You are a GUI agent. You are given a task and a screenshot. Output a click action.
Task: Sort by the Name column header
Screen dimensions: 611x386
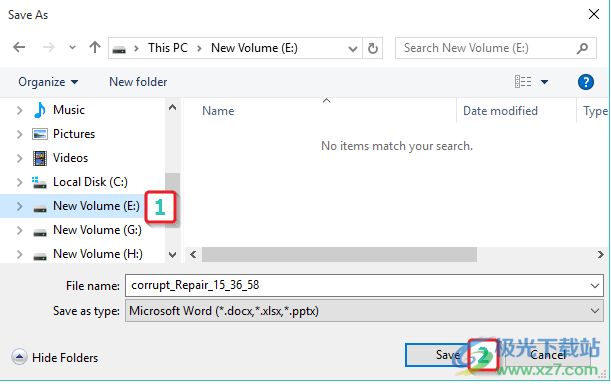[218, 111]
